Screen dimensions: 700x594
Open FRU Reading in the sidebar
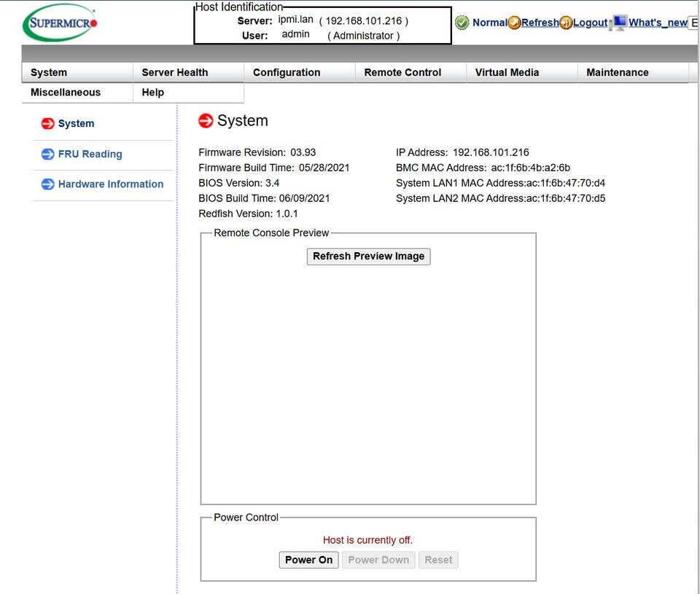click(90, 154)
